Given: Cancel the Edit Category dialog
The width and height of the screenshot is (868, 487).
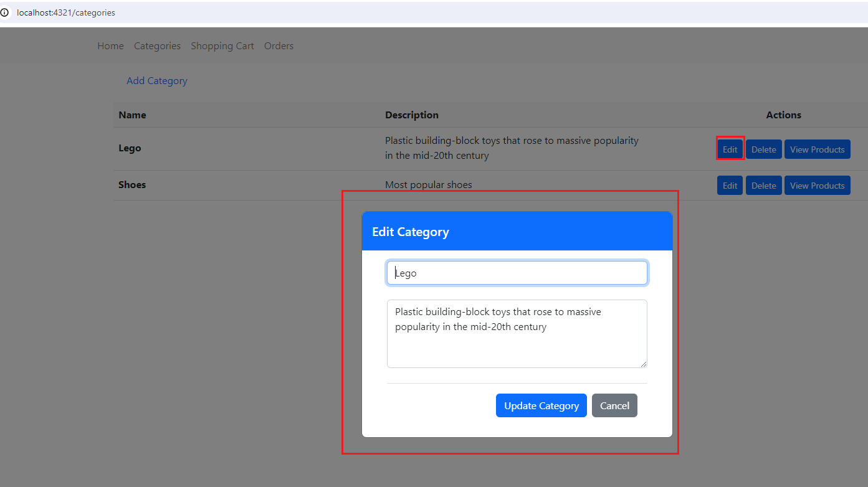Looking at the screenshot, I should point(614,405).
